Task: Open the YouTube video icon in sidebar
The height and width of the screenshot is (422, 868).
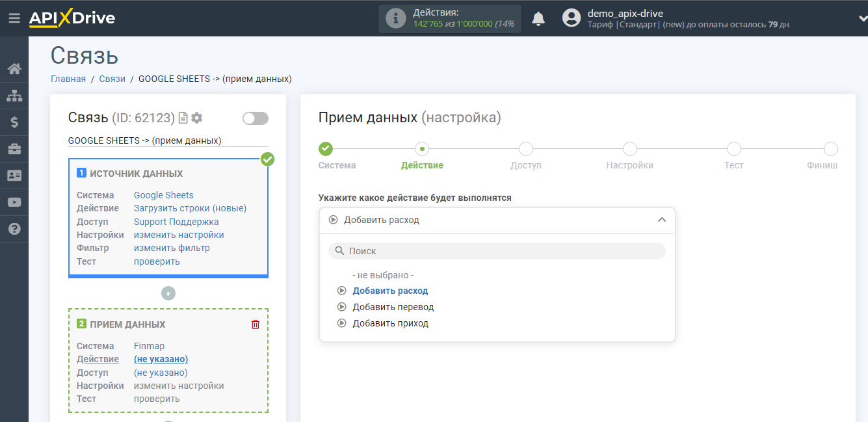Action: (14, 202)
